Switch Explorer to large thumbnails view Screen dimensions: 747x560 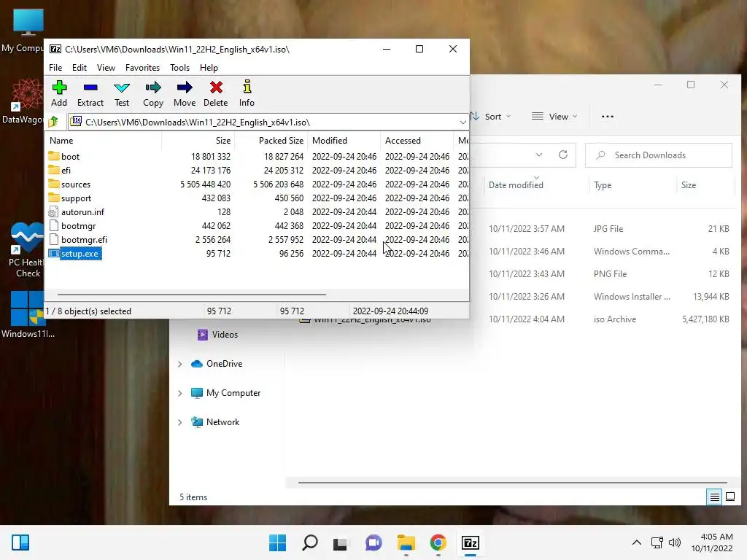729,497
